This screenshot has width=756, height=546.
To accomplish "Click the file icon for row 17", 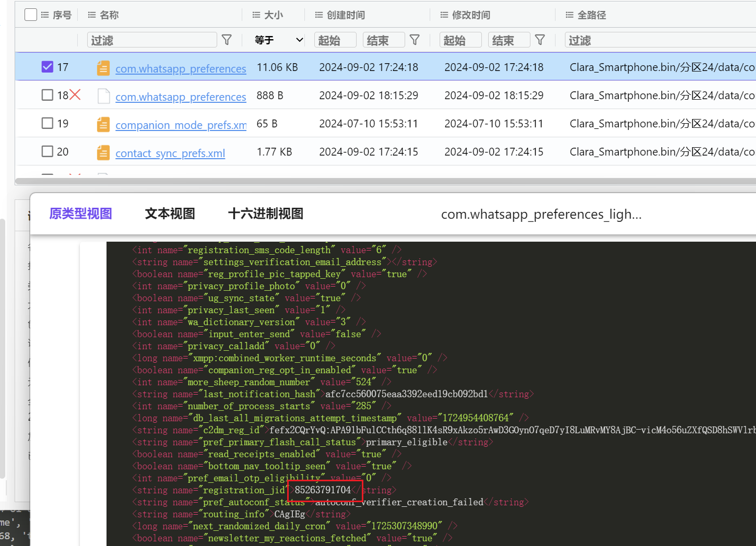I will click(103, 68).
